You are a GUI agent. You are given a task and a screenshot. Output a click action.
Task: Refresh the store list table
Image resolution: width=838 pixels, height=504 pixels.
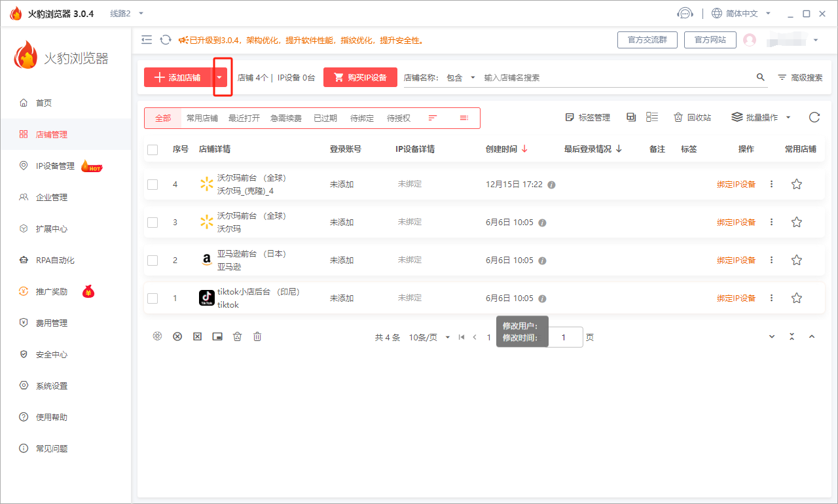click(814, 118)
